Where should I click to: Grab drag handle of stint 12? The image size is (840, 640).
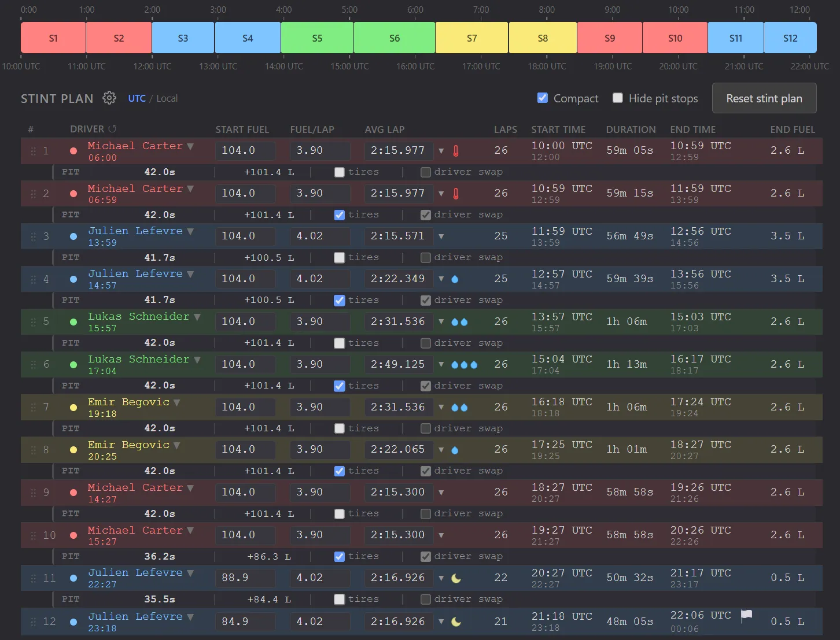[x=33, y=622]
